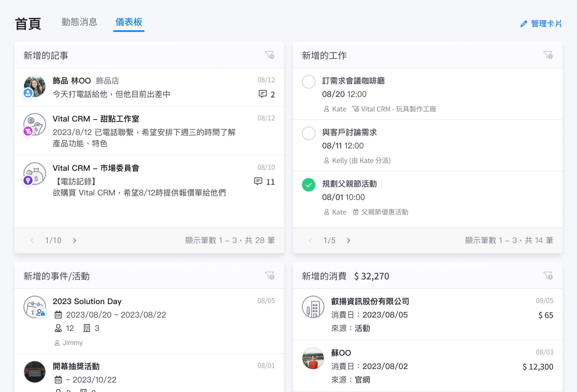Screen dimensions: 577x392
Task: Click the 首頁 page heading
Action: pos(28,24)
